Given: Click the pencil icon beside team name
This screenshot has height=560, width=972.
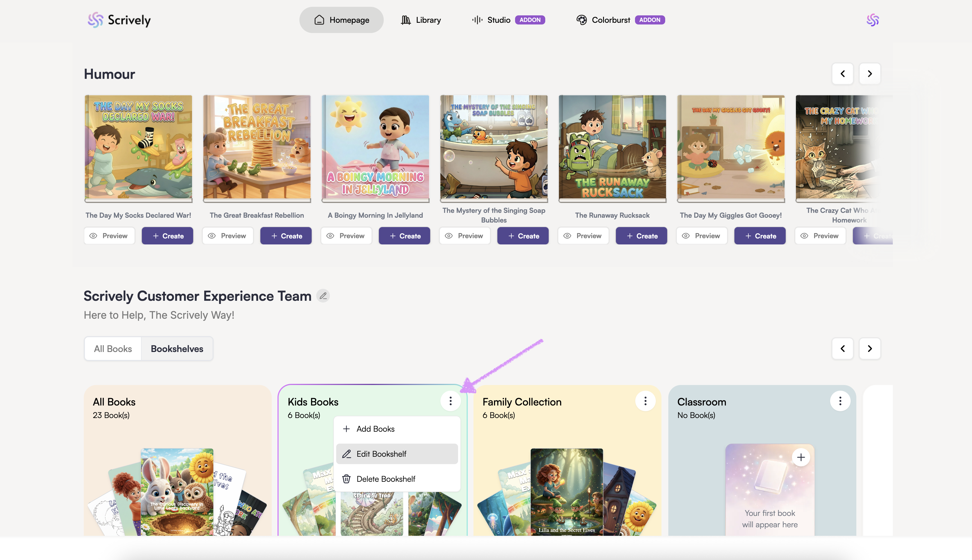Looking at the screenshot, I should coord(323,296).
